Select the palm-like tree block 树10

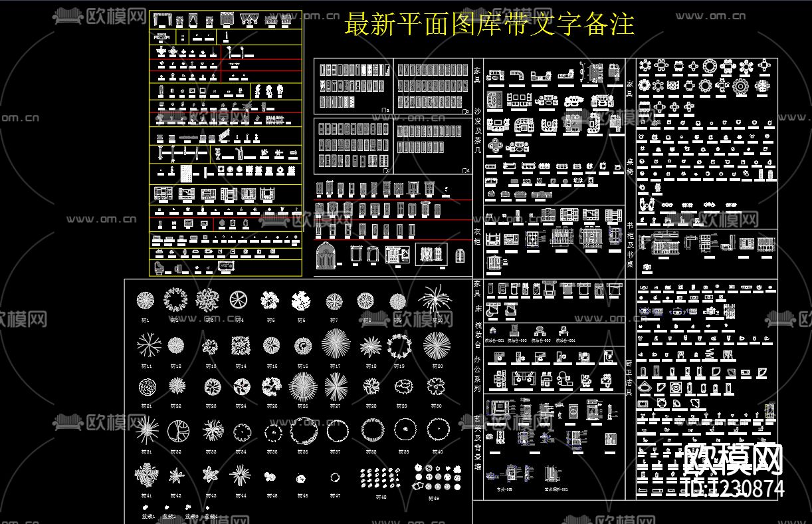tap(435, 299)
